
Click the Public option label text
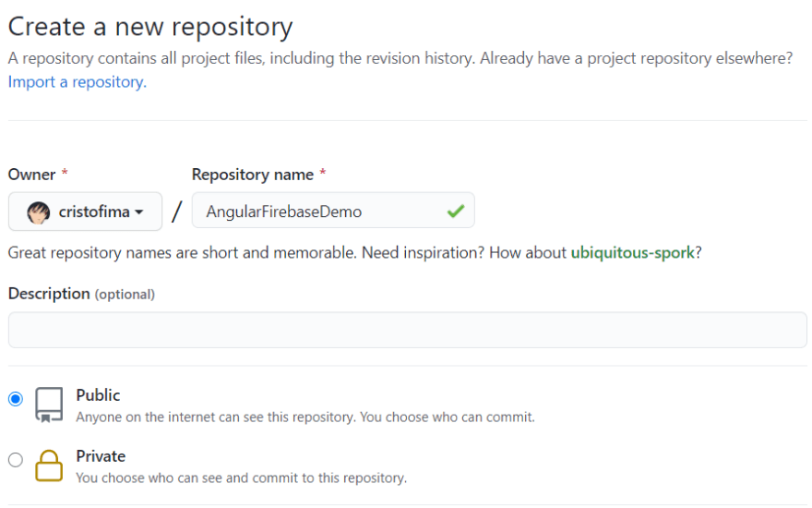[98, 395]
